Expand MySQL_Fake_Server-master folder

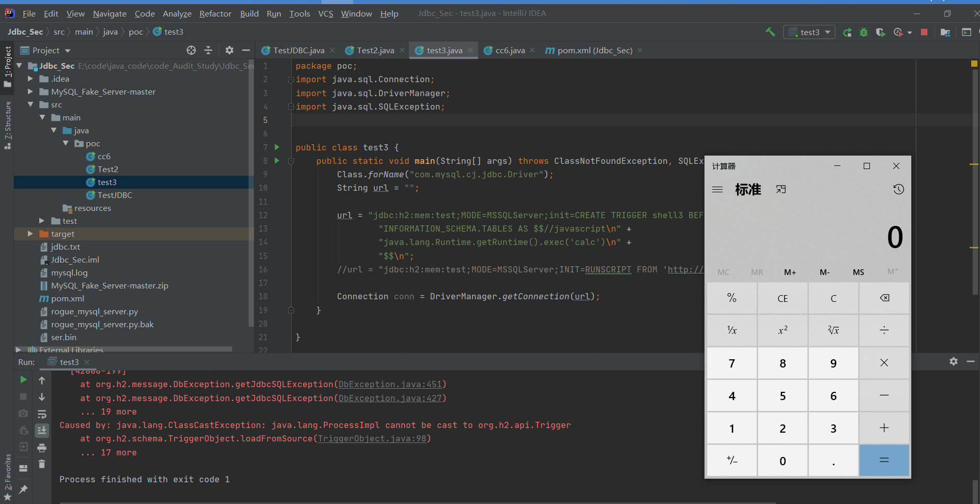coord(30,91)
